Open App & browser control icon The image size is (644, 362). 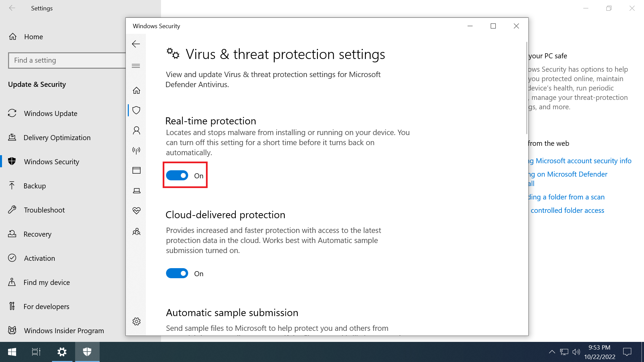[x=136, y=170]
